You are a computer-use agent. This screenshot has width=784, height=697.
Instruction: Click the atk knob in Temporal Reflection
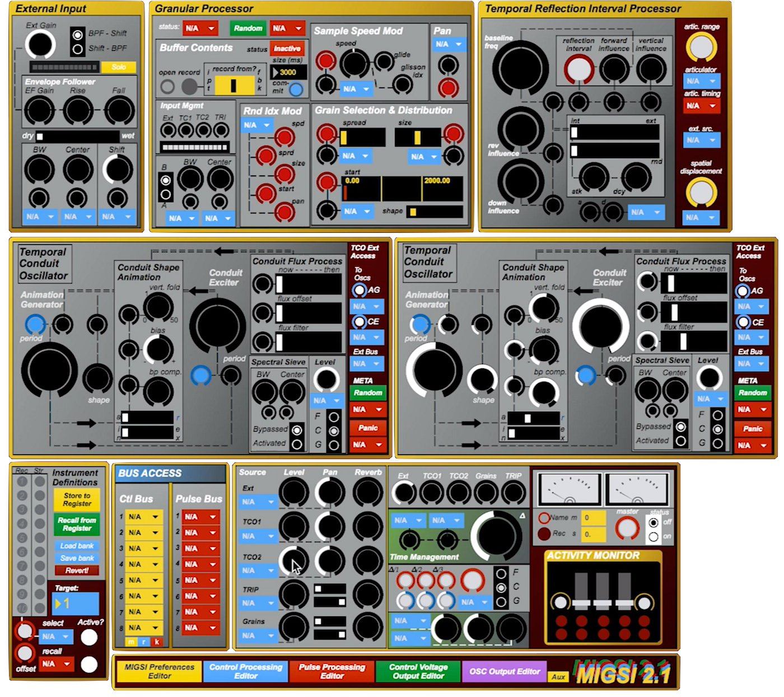tap(594, 177)
